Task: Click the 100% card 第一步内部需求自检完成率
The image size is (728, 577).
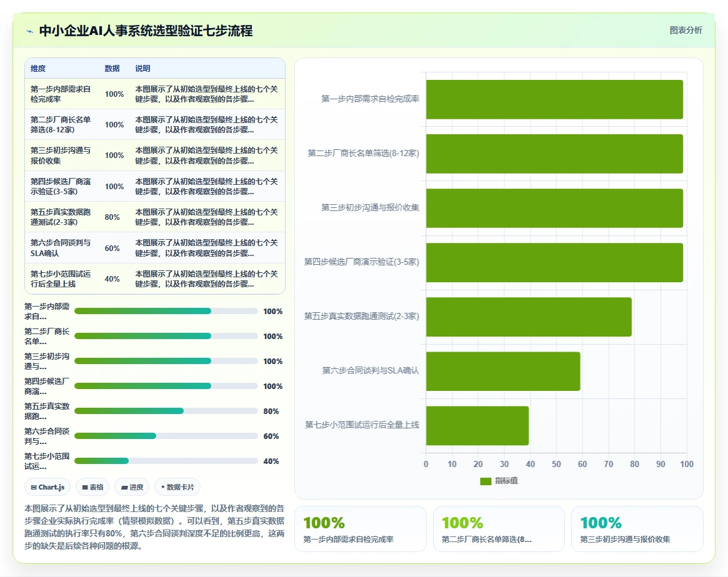Action: (361, 529)
